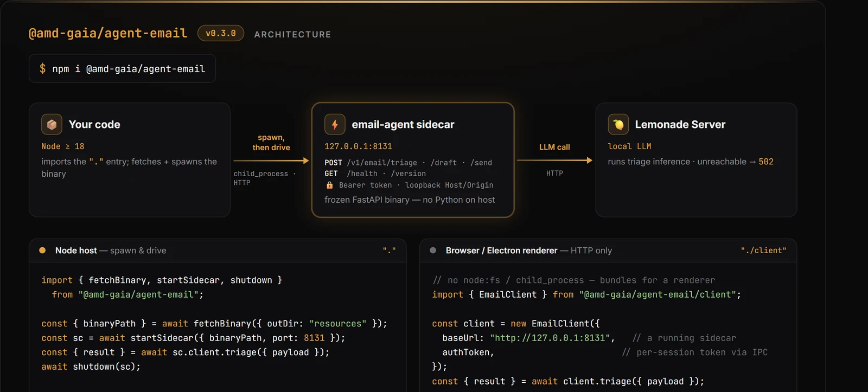
Task: Click the "./client" entry tag on Browser panel
Action: click(763, 250)
